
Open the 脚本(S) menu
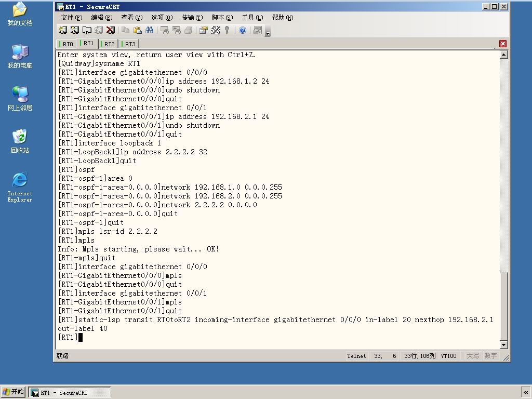click(x=222, y=18)
